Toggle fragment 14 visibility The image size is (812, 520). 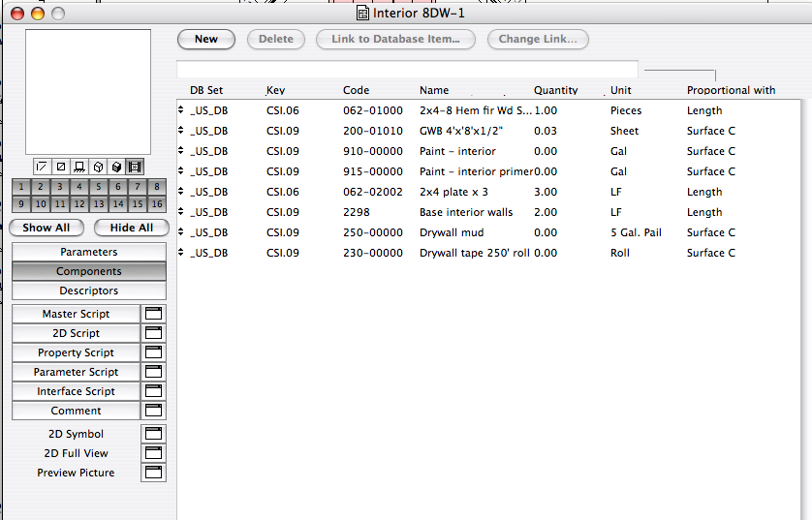click(x=118, y=204)
